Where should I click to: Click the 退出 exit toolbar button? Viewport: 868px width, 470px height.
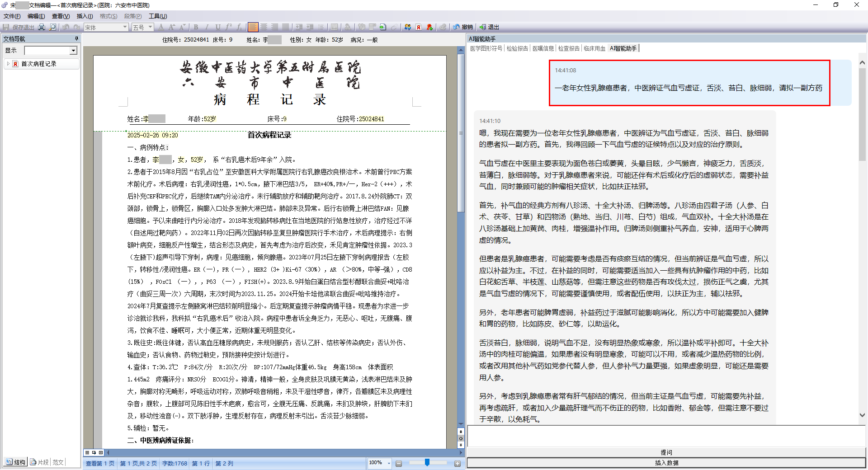click(490, 27)
